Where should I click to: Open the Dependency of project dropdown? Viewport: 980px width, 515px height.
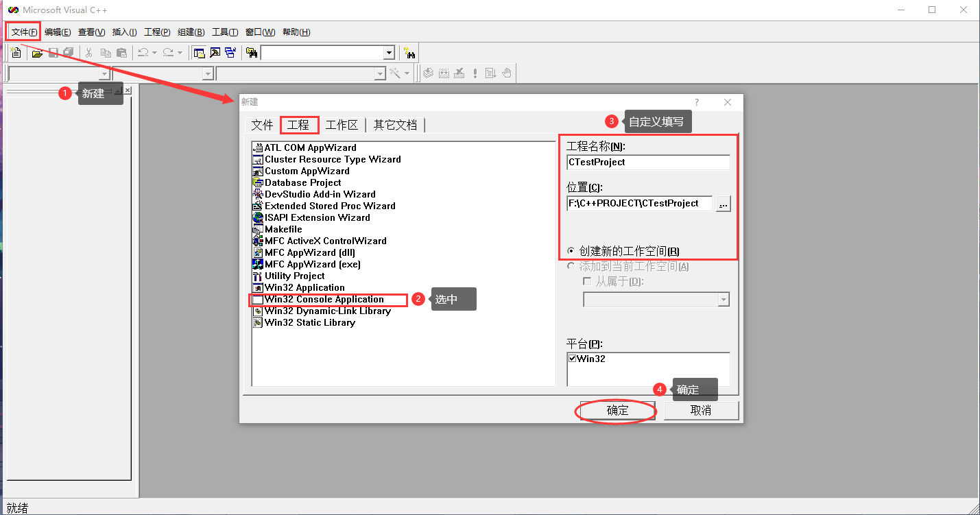tap(724, 300)
